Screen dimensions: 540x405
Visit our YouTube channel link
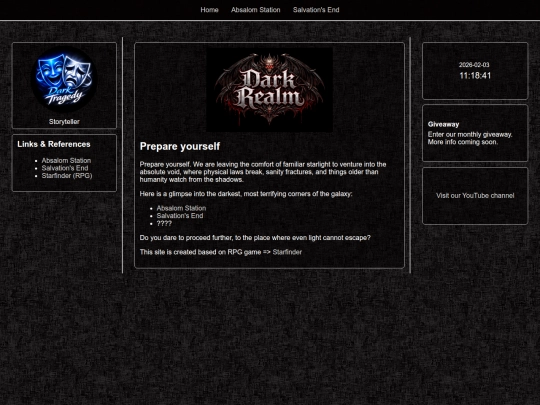click(x=475, y=196)
